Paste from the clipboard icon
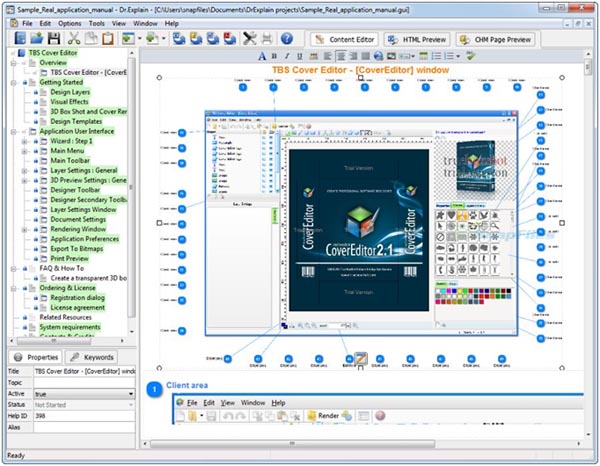The width and height of the screenshot is (600, 466). [108, 39]
